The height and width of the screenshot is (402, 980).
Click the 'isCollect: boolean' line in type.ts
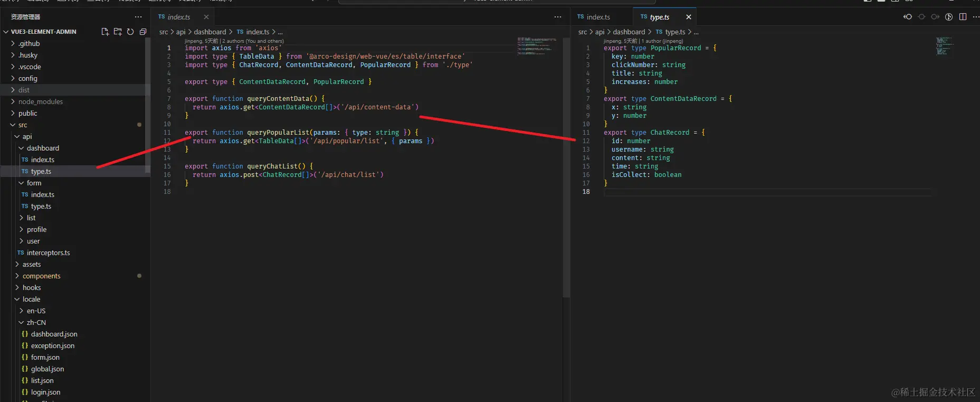(646, 174)
